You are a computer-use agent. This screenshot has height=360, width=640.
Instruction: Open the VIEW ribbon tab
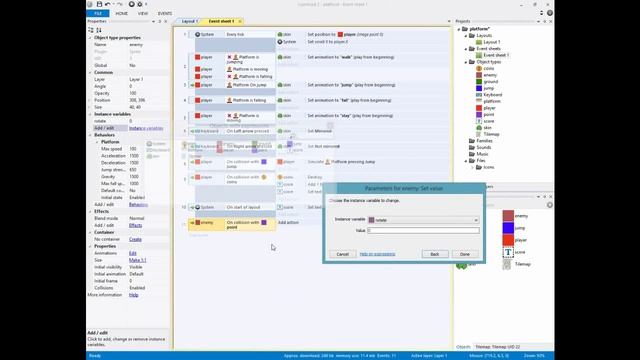(143, 13)
